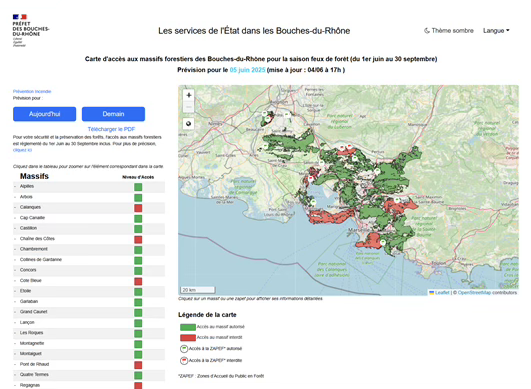The height and width of the screenshot is (389, 531).
Task: Select Montaiguet massif row
Action: 89,354
